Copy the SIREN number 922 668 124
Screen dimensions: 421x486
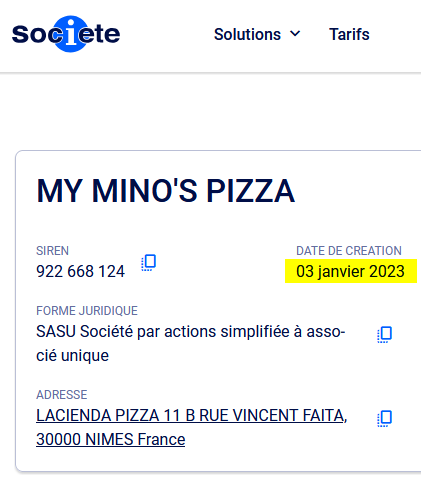tap(149, 263)
